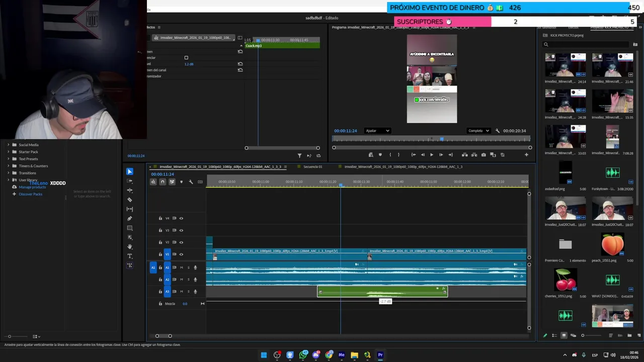Select the Track Select Forward tool
644x362 pixels.
point(130,181)
